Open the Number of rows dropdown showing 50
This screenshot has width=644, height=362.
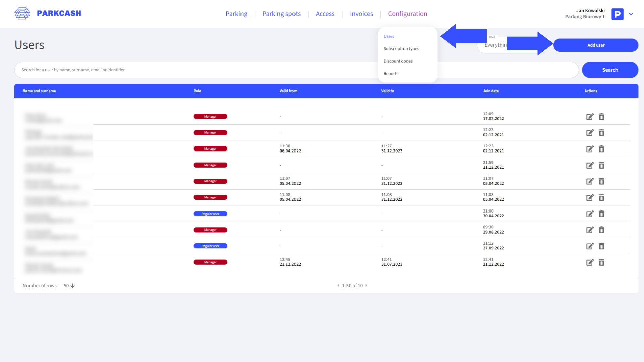point(69,285)
